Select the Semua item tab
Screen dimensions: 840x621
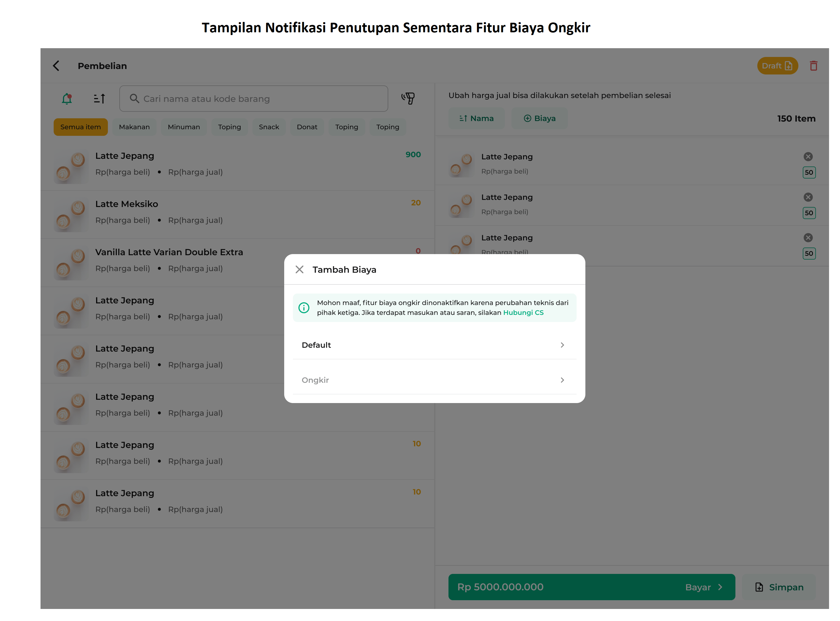[x=80, y=127]
